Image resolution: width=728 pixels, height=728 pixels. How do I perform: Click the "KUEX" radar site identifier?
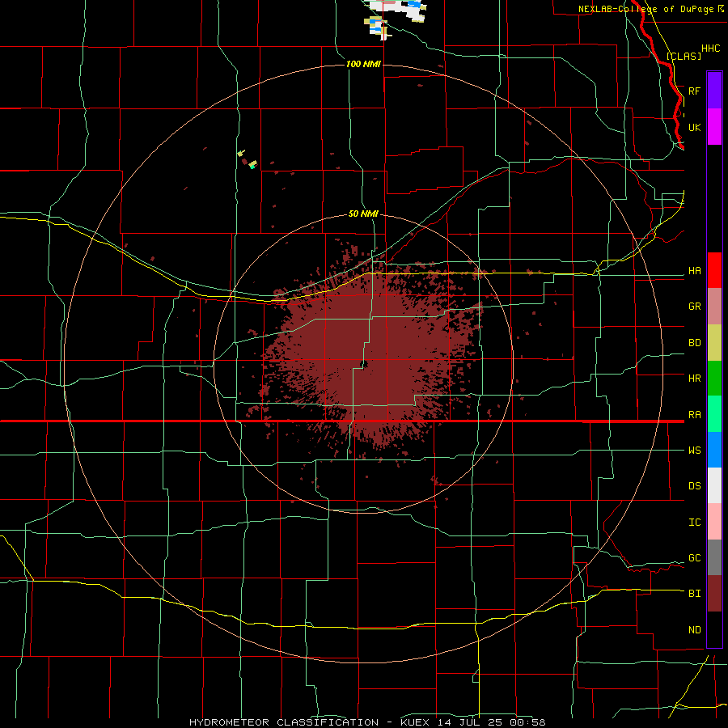pos(416,722)
